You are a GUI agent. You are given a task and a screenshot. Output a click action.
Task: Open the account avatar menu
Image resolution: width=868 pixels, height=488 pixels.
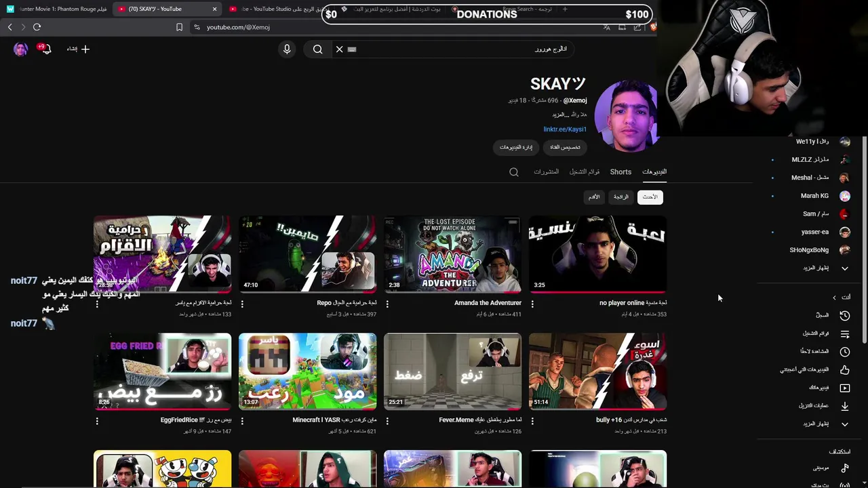tap(20, 49)
